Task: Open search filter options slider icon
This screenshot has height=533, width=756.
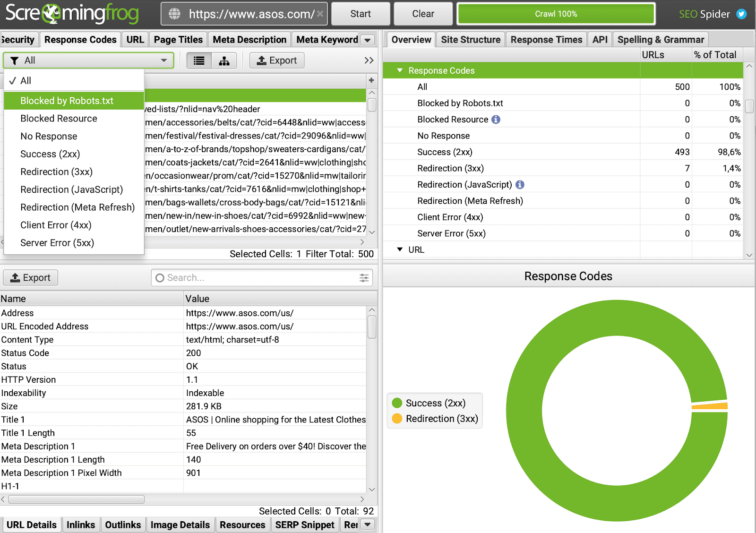Action: tap(364, 278)
